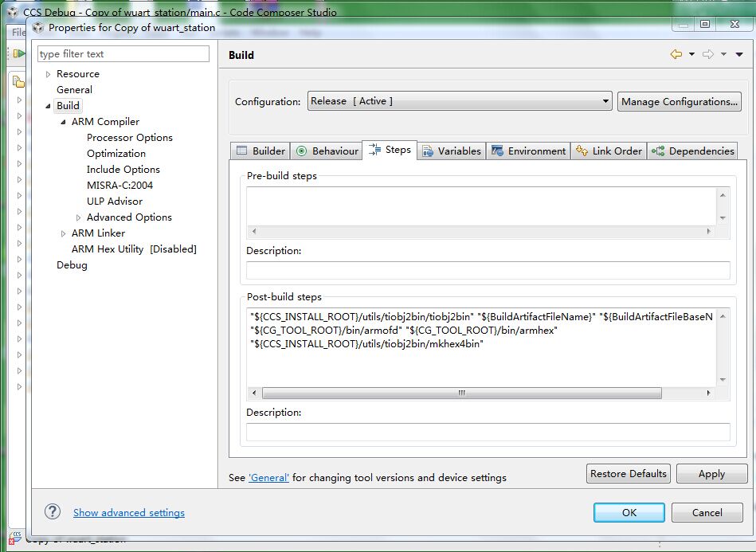The image size is (756, 552).
Task: Click the back navigation arrow icon
Action: point(676,54)
